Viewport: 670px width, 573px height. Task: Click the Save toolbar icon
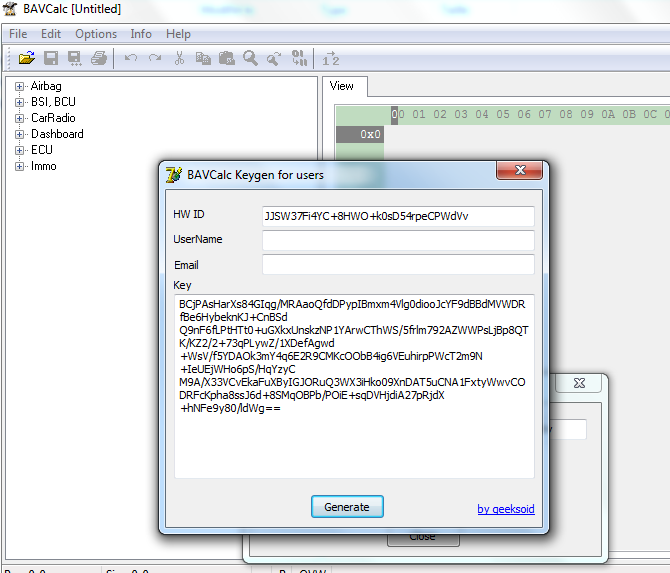tap(51, 58)
